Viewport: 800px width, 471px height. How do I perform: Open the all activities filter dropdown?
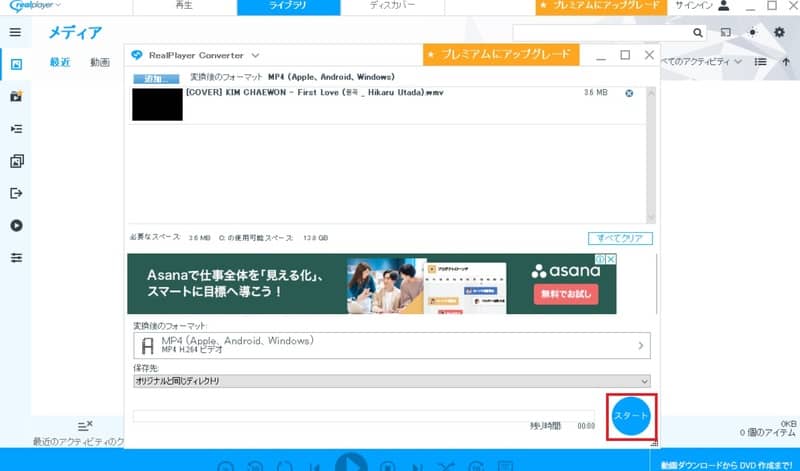(x=702, y=62)
